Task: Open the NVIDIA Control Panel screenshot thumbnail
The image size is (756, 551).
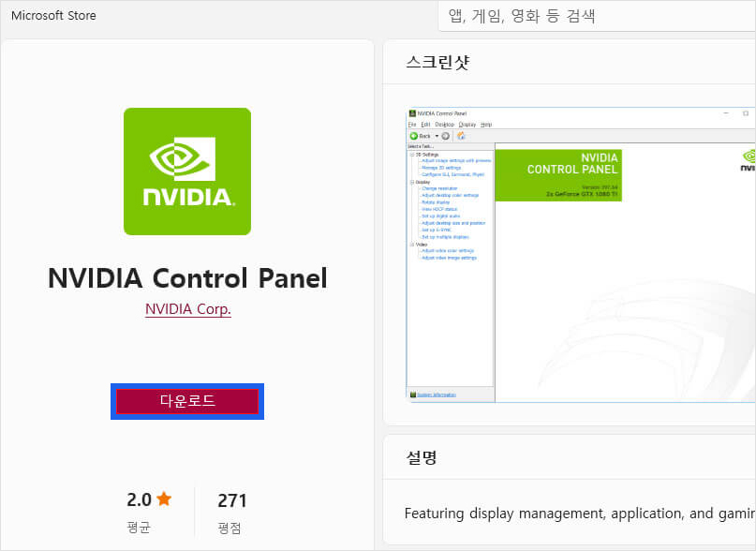Action: click(581, 255)
